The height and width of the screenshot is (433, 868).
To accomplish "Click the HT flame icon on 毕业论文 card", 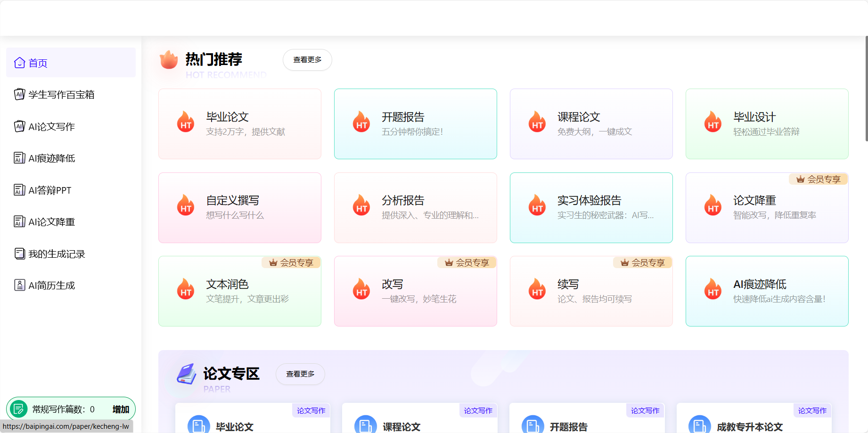I will pyautogui.click(x=185, y=122).
